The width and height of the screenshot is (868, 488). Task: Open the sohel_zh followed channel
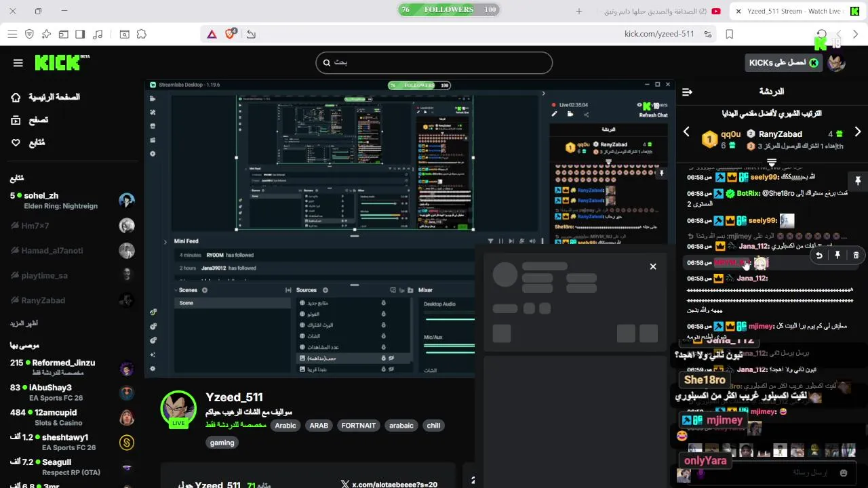(71, 201)
